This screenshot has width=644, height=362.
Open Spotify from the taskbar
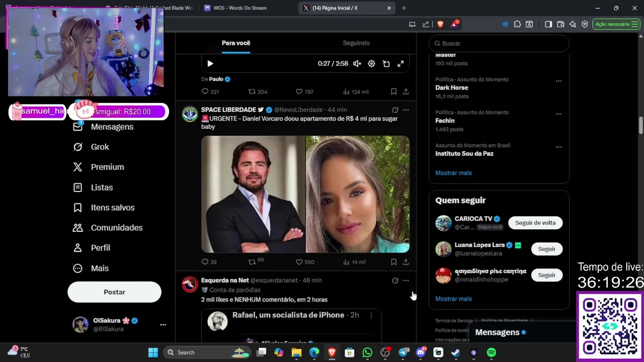click(492, 352)
